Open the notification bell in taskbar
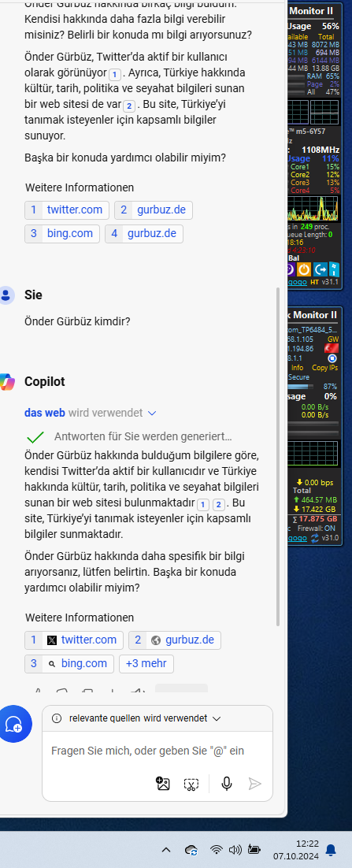Image resolution: width=352 pixels, height=868 pixels. 331,849
